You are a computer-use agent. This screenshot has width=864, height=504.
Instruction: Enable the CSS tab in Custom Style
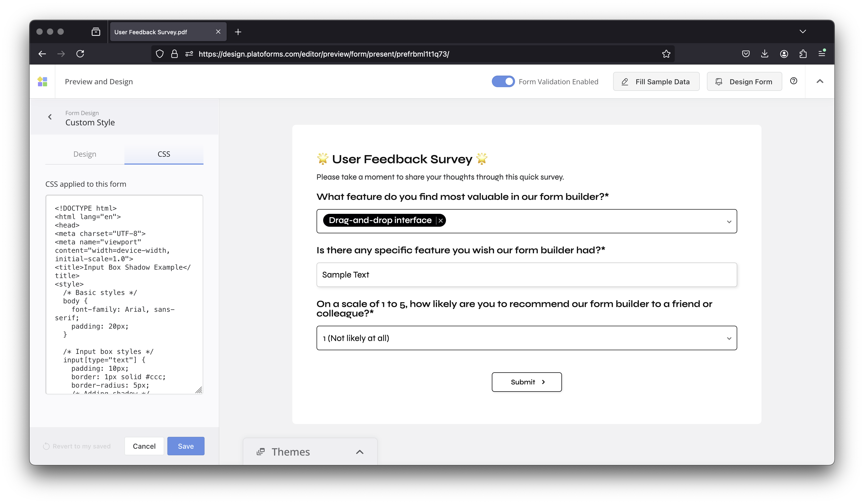click(163, 154)
